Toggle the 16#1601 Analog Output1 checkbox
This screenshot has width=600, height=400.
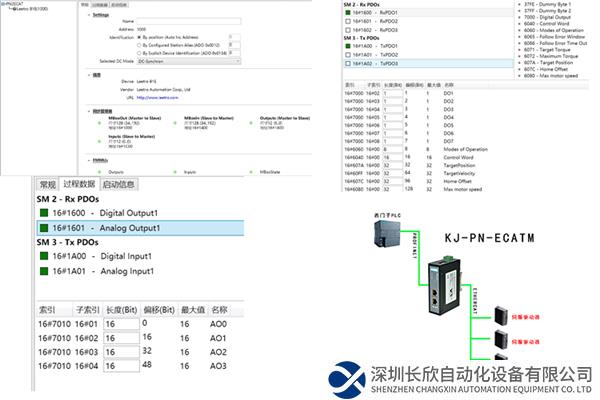tap(45, 228)
